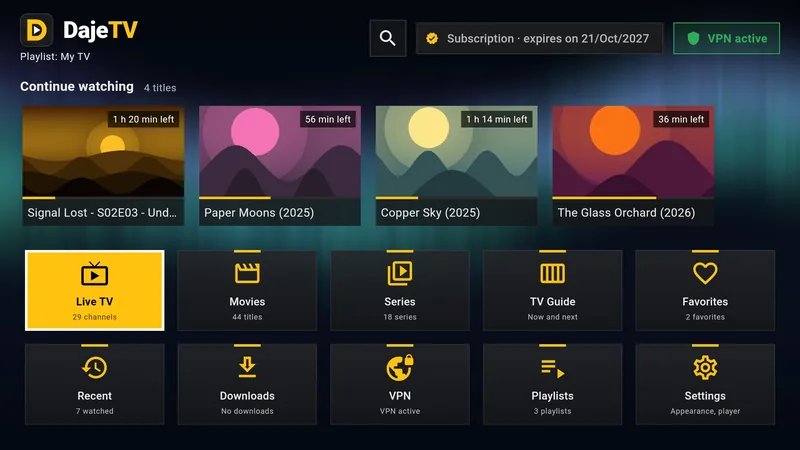Click the VPN active status button
Screen dimensions: 800x450
pyautogui.click(x=727, y=38)
